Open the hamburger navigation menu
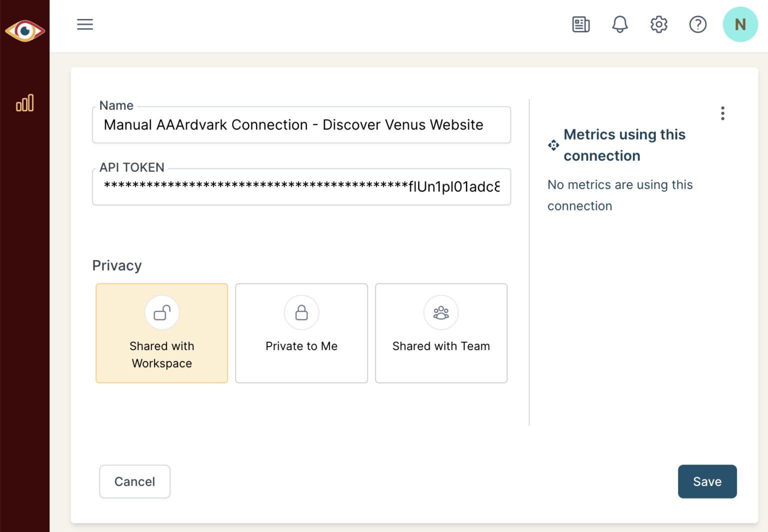 tap(84, 24)
